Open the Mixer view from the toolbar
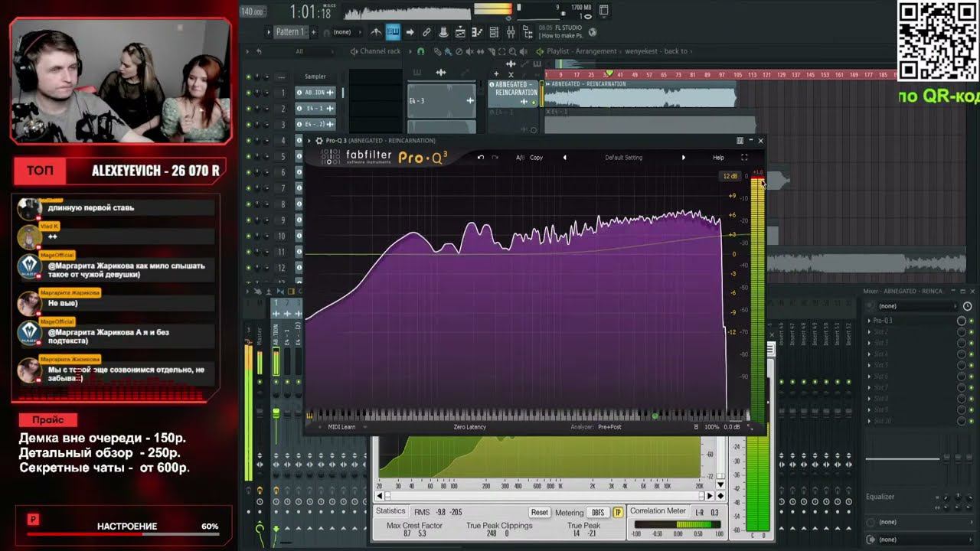 510,32
